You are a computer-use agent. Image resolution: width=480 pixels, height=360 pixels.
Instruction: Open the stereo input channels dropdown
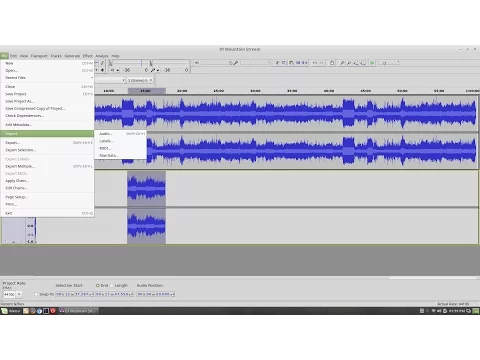[x=140, y=80]
